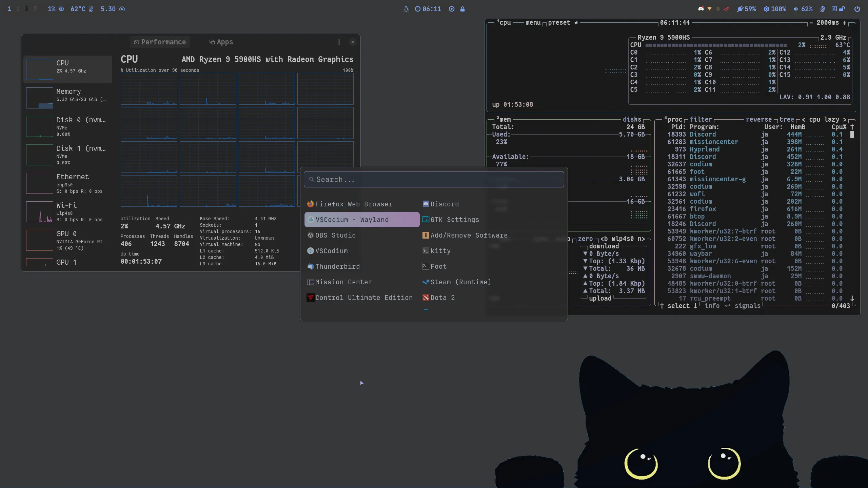868x488 pixels.
Task: Open Mission Center's three-dot options menu
Action: coord(339,42)
